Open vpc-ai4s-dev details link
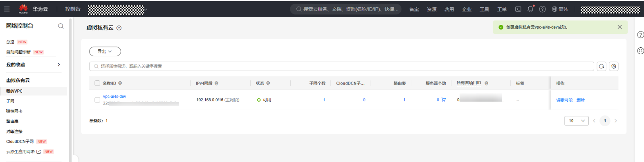 [x=114, y=97]
